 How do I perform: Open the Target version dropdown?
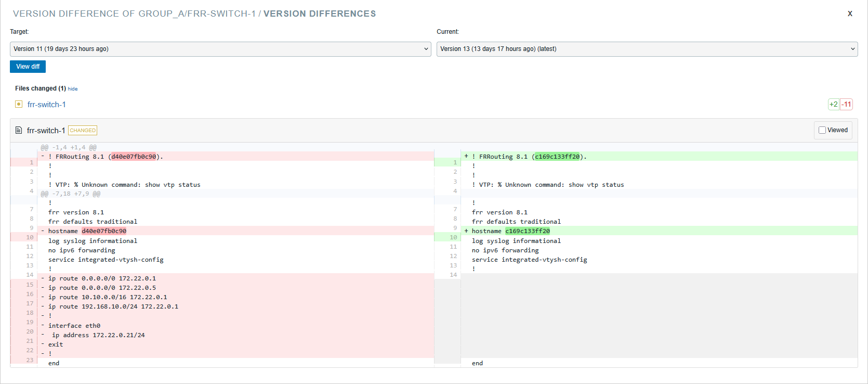point(220,49)
